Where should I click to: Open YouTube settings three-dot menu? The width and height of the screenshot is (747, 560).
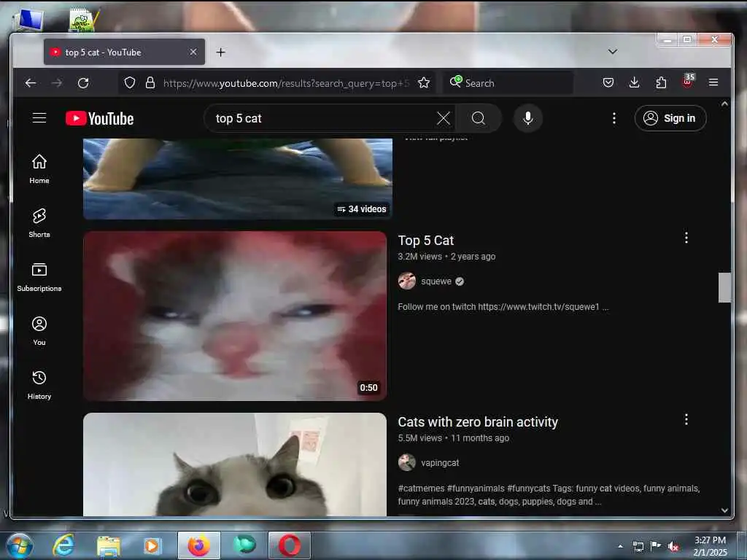click(x=614, y=118)
